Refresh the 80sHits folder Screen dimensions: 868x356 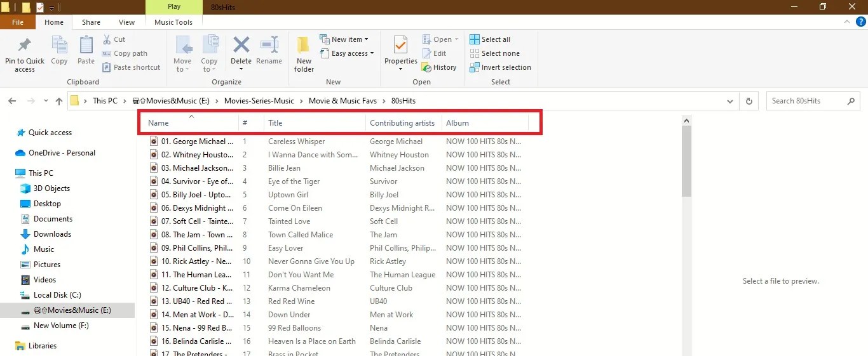click(x=749, y=101)
